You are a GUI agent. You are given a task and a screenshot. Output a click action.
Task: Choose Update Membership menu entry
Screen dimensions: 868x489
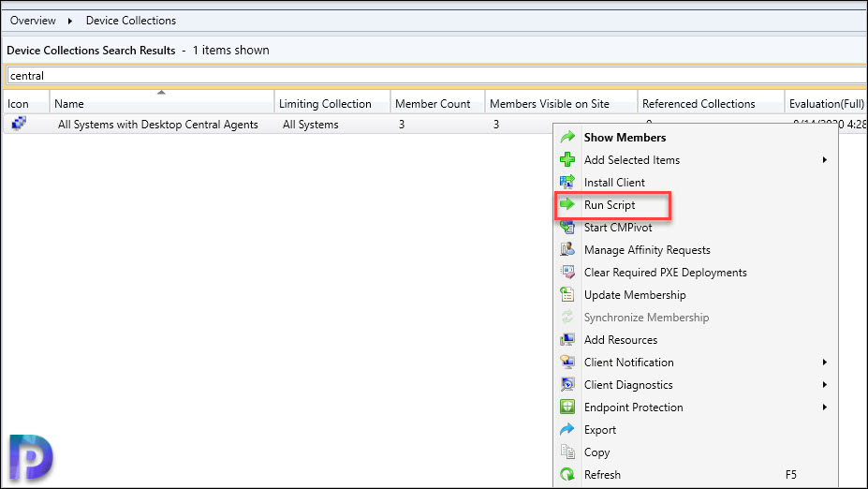[635, 295]
